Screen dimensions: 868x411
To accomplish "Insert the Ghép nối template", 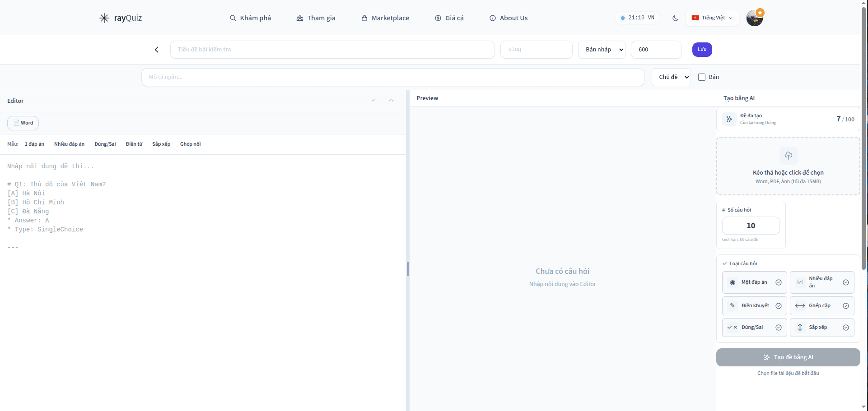I will (190, 144).
